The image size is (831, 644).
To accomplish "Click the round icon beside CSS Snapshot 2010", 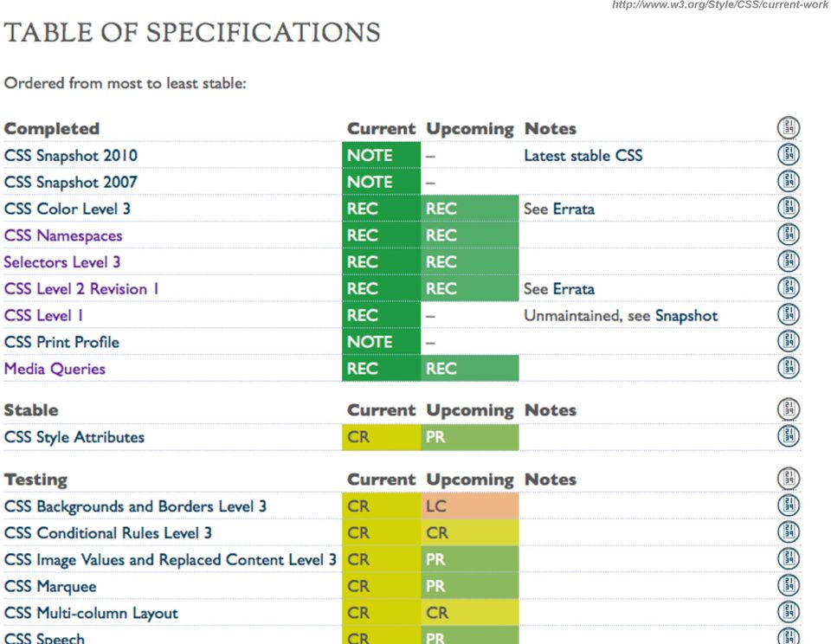I will click(x=789, y=154).
